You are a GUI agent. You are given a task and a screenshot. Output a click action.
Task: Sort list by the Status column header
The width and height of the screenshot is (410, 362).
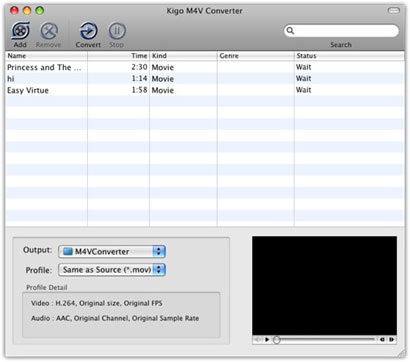click(x=349, y=56)
